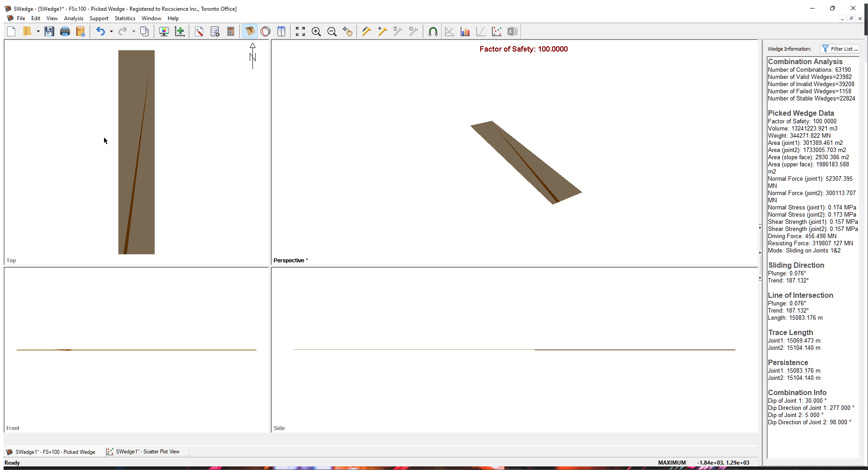Click the grayed line plot icon
Viewport: 868px width, 470px height.
[449, 31]
